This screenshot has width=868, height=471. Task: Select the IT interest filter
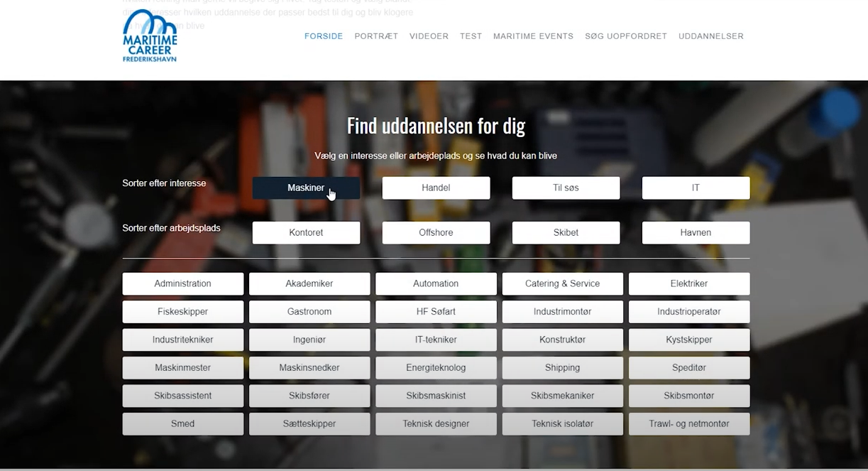click(x=696, y=188)
